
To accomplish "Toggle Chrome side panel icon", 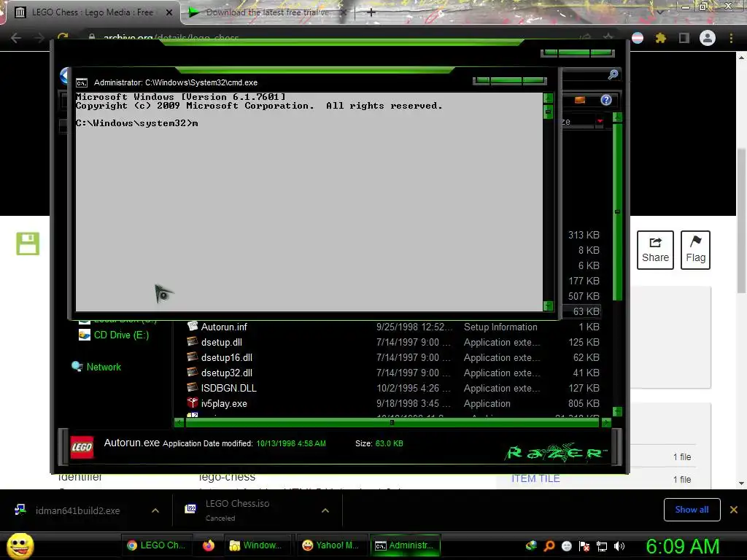I will [x=684, y=38].
